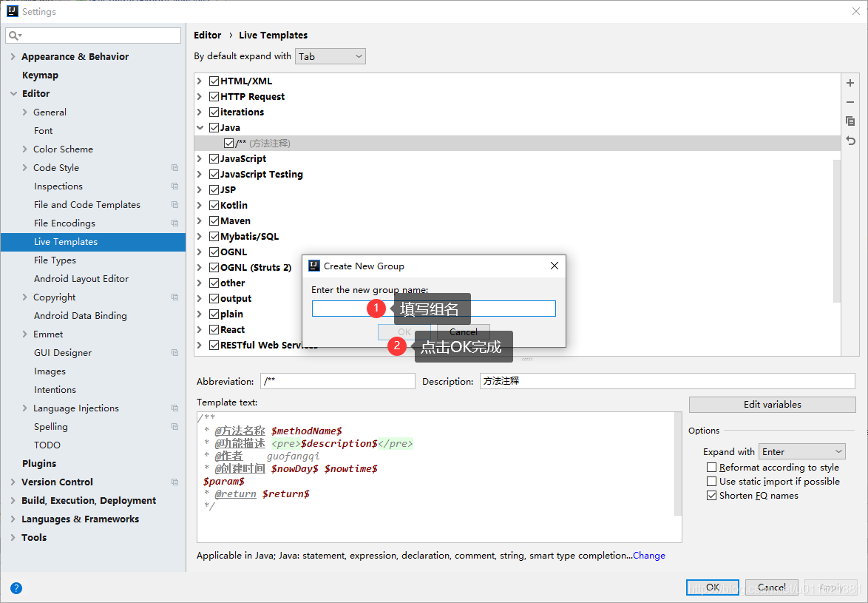Image resolution: width=868 pixels, height=603 pixels.
Task: Select Plugins in the settings tree
Action: click(38, 463)
